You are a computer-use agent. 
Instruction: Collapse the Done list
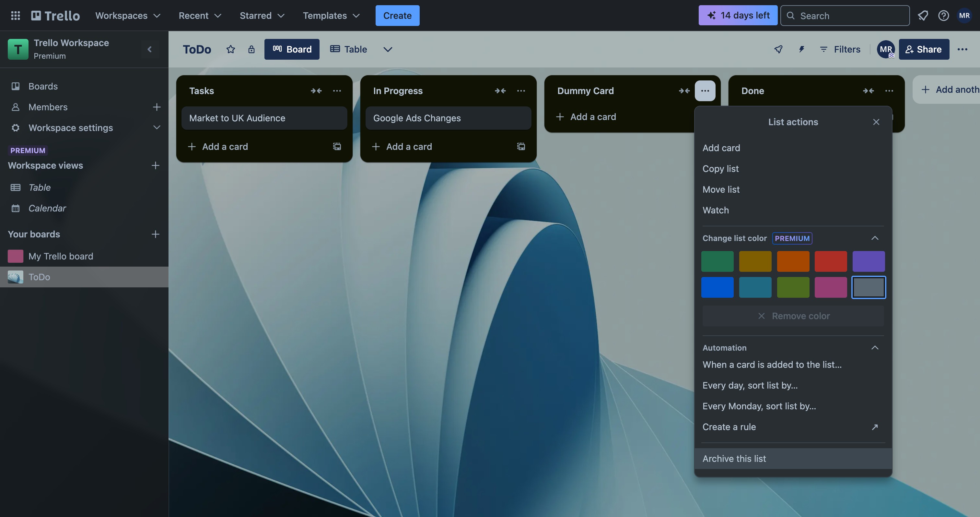(x=868, y=90)
